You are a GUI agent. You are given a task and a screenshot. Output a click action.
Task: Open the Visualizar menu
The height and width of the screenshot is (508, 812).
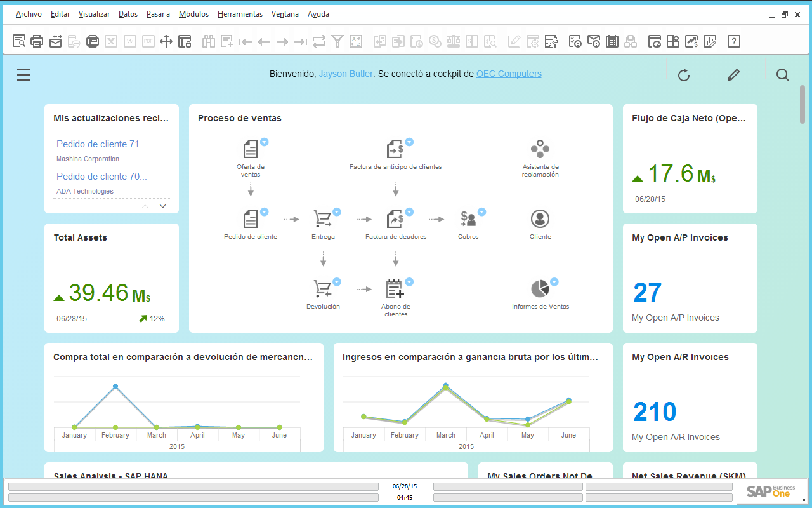point(94,14)
